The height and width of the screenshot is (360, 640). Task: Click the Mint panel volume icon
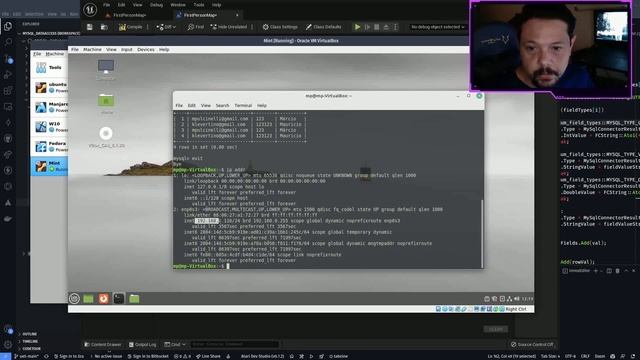tap(517, 299)
